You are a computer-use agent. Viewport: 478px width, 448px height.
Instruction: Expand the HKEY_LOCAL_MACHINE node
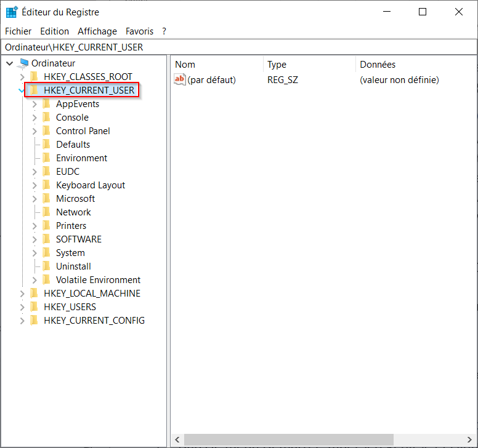click(22, 294)
